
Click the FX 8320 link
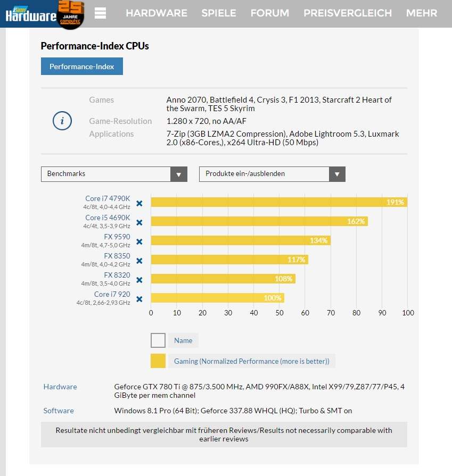point(117,275)
